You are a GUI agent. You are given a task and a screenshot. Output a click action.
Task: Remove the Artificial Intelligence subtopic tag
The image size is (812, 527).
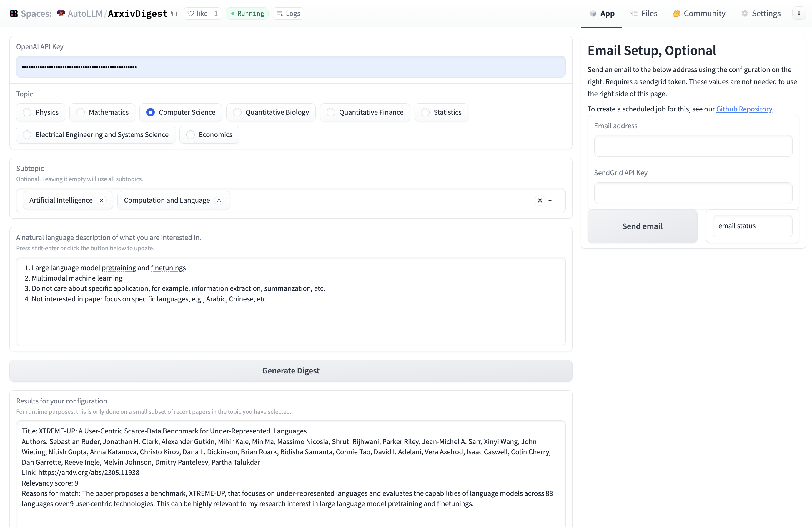pos(102,200)
